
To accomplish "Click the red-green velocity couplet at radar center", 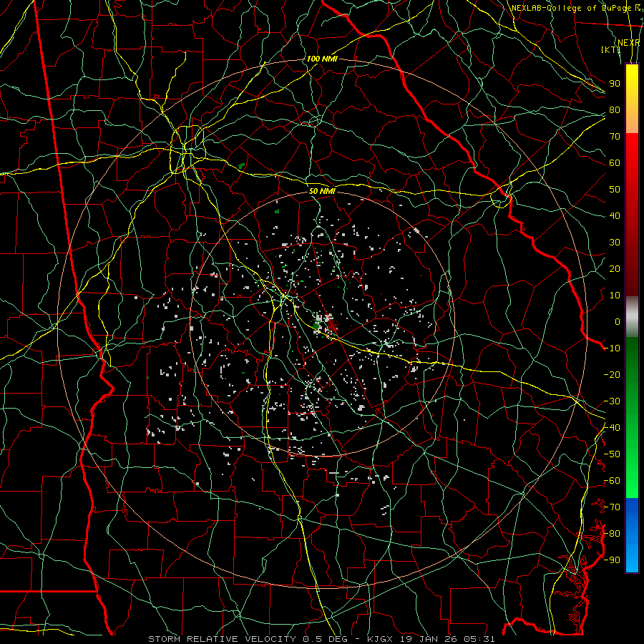I will 325,324.
